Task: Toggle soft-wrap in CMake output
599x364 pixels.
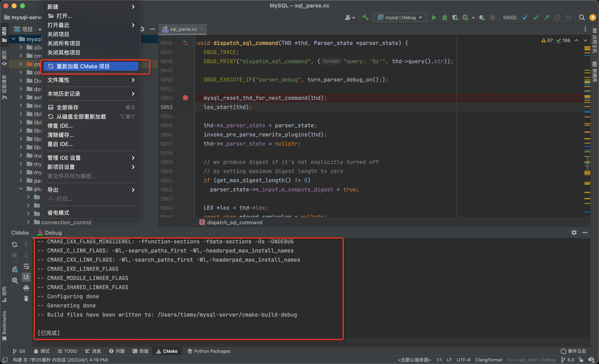Action: click(26, 266)
